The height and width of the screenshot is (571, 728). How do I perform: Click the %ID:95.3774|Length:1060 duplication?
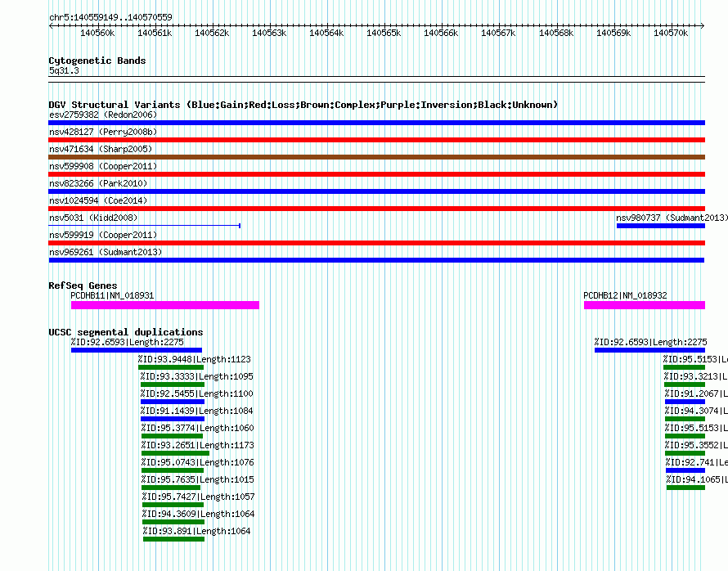(x=173, y=436)
